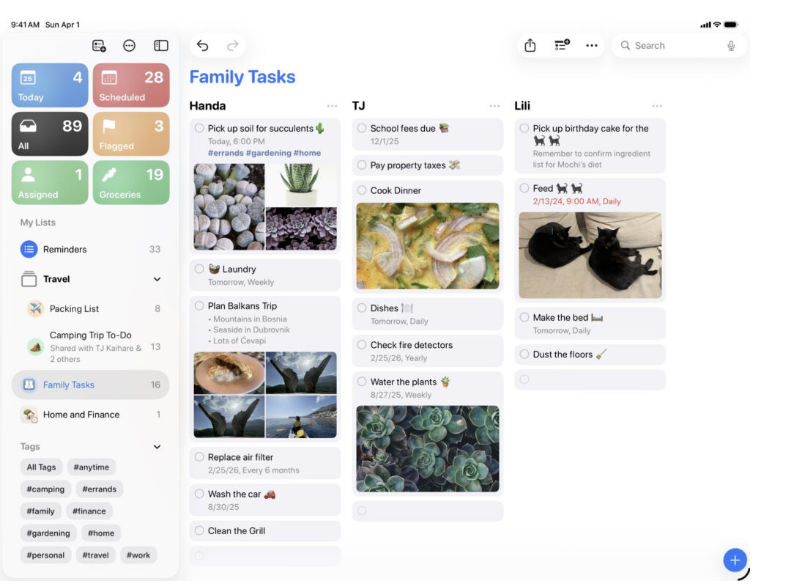This screenshot has width=793, height=585.
Task: Toggle the sidebar with the panel icon
Action: 160,46
